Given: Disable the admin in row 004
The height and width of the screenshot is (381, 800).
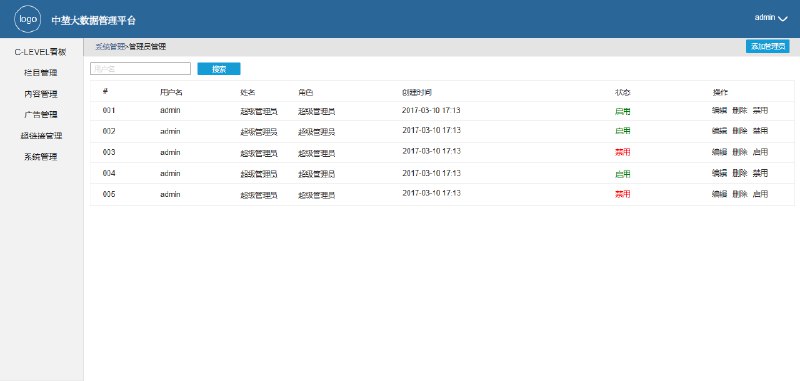Looking at the screenshot, I should click(760, 173).
